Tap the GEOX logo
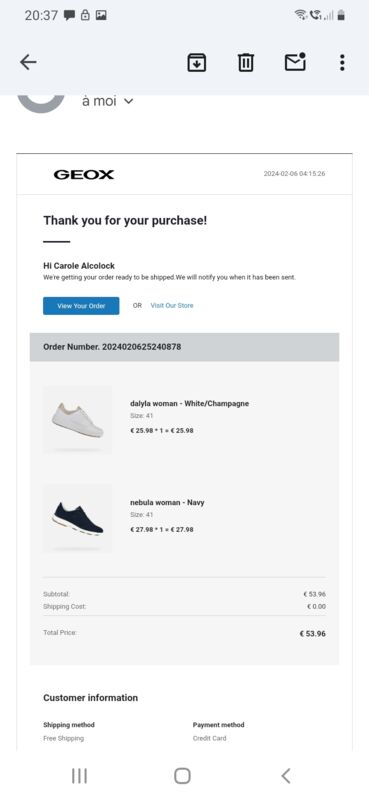 coord(84,174)
